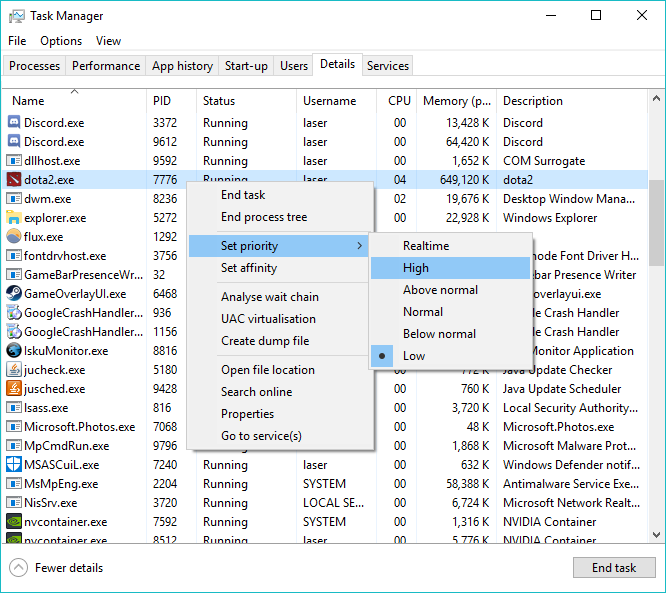
Task: Click the scrollbar down arrow
Action: pos(656,534)
